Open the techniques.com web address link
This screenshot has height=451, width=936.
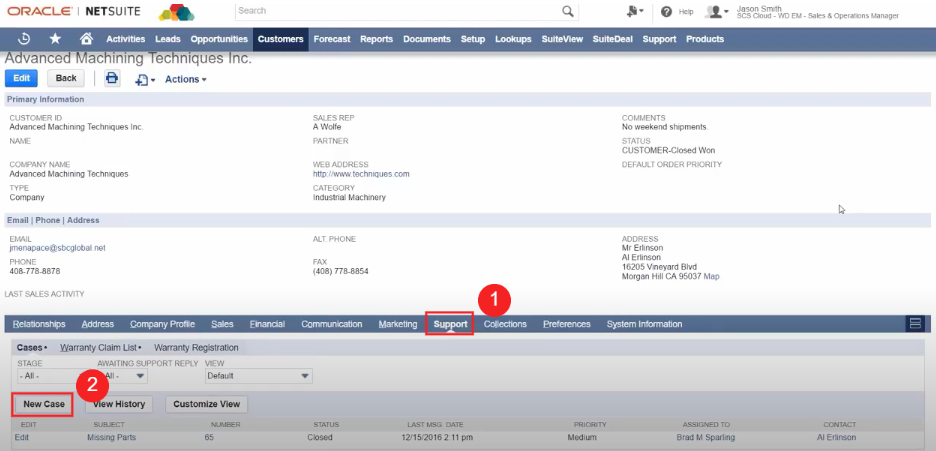click(x=361, y=174)
